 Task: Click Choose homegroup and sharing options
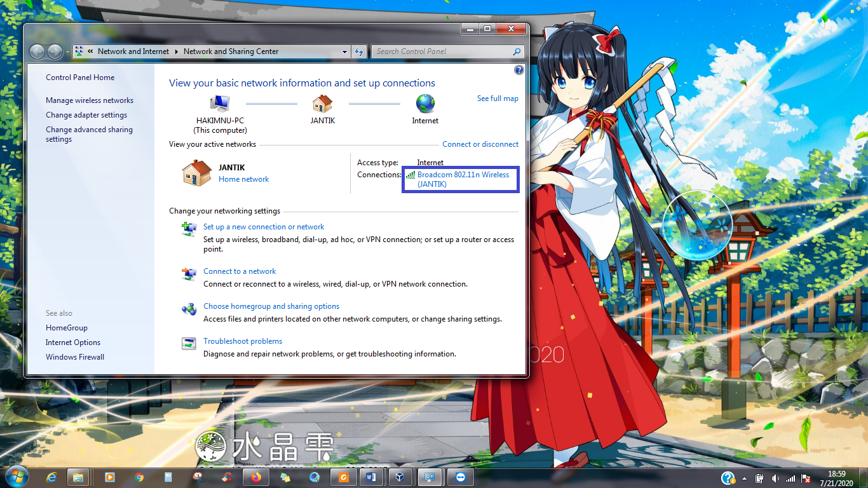pos(271,306)
